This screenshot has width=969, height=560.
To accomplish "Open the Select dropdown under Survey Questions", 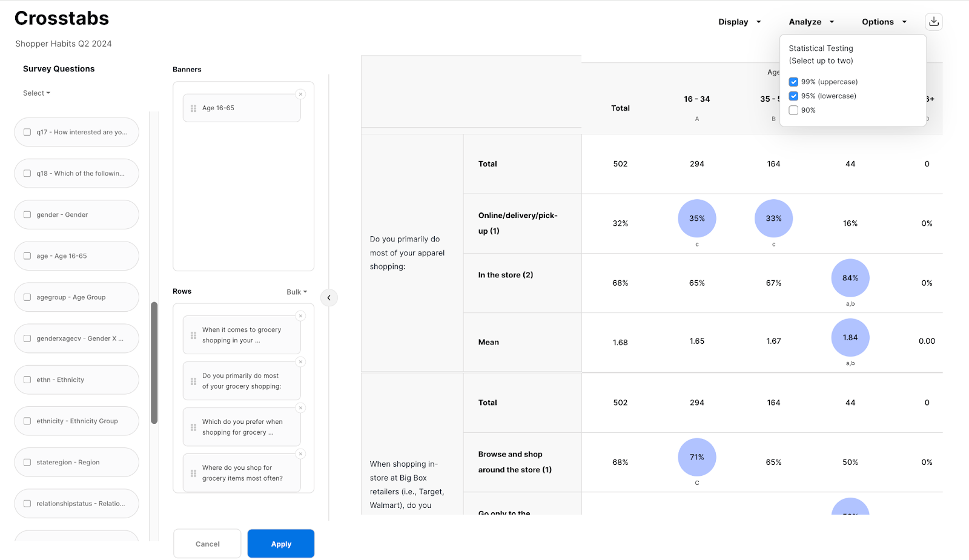I will [x=36, y=93].
